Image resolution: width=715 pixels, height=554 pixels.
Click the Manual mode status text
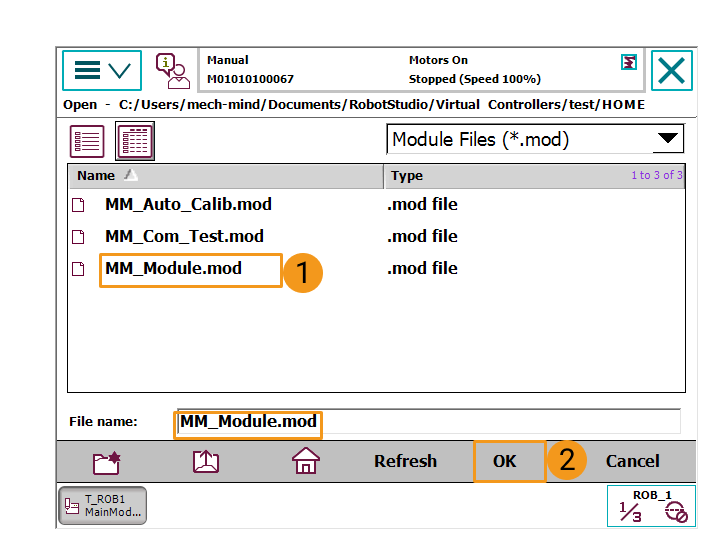pos(228,60)
